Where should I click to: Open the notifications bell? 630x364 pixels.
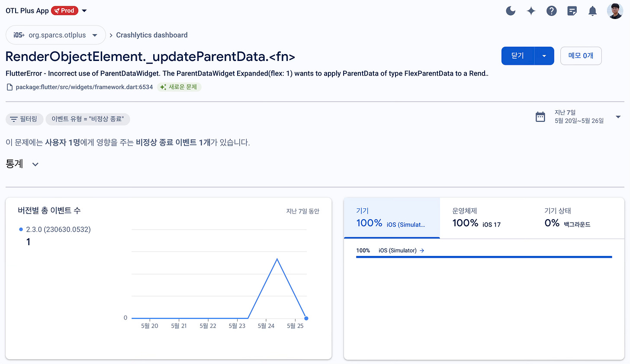592,11
